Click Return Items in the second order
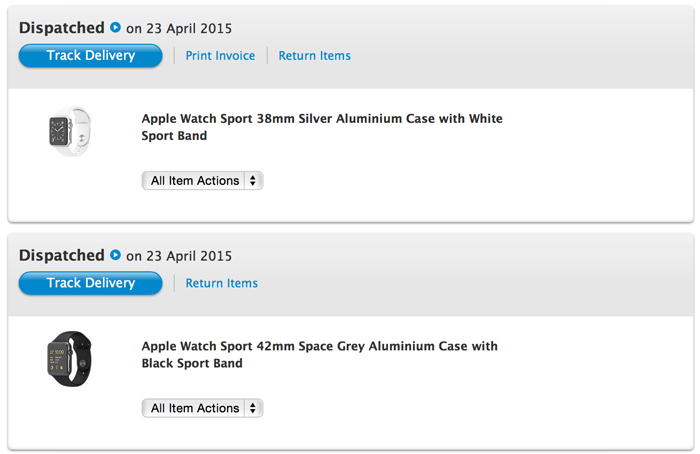 222,283
